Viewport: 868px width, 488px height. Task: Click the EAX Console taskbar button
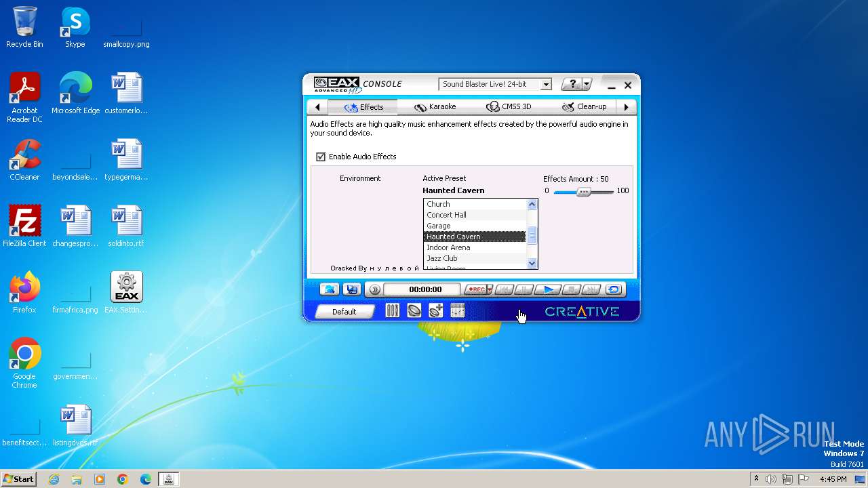tap(168, 479)
